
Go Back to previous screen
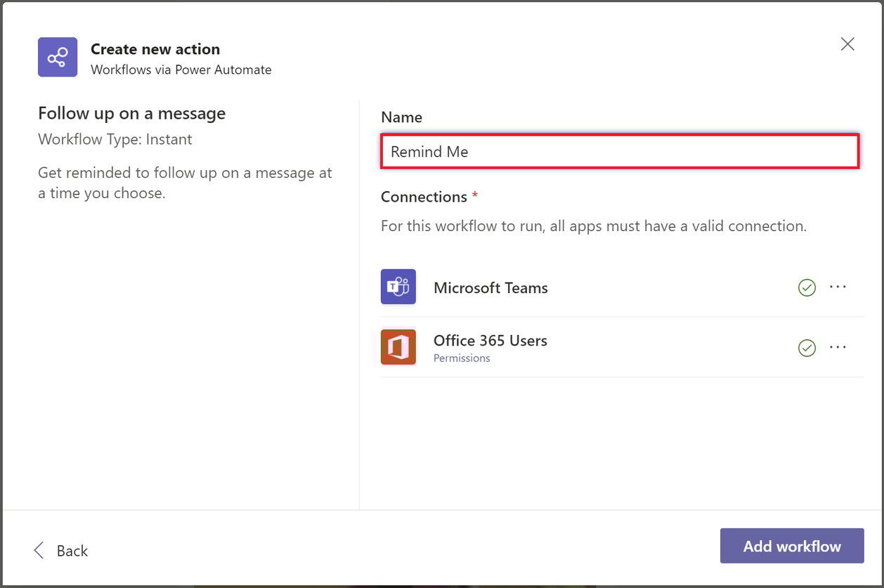click(61, 551)
